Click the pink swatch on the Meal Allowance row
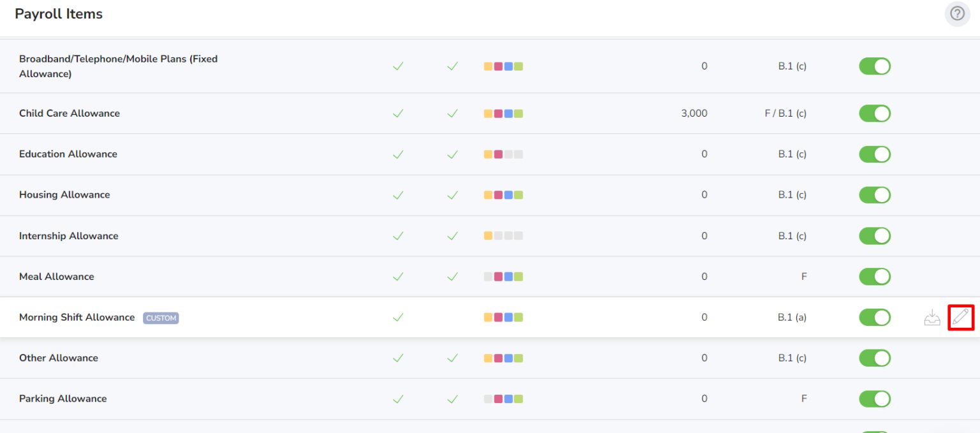The height and width of the screenshot is (433, 980). tap(498, 276)
